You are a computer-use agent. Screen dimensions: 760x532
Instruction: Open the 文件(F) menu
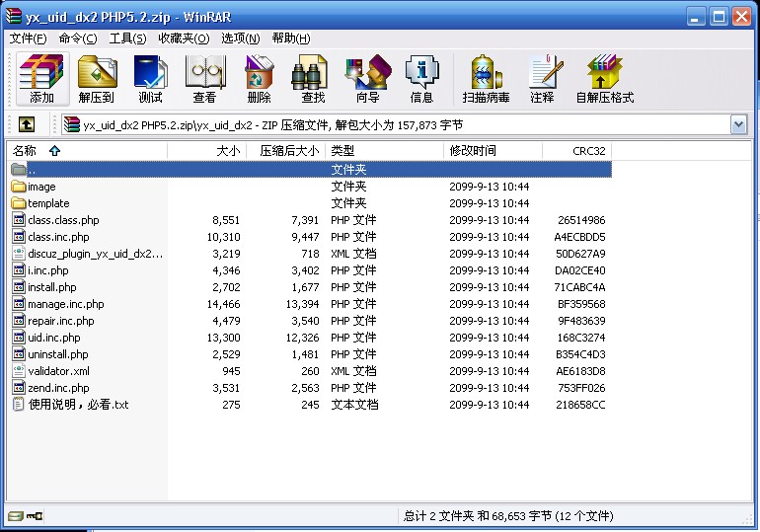point(28,38)
